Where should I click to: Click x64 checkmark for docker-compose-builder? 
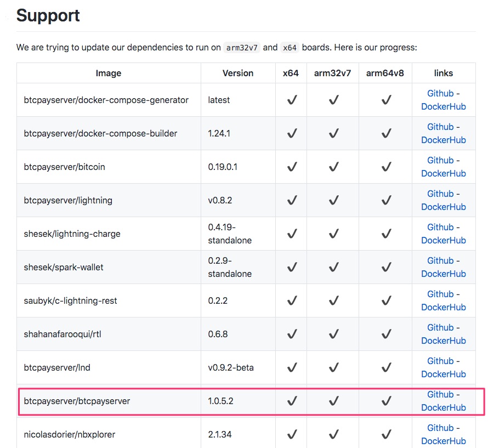tap(292, 133)
